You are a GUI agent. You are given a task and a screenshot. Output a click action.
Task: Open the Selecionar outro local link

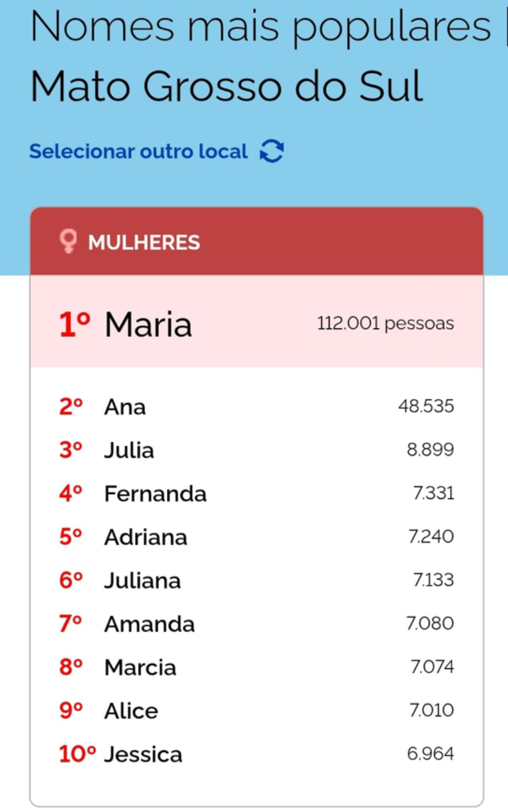point(139,151)
